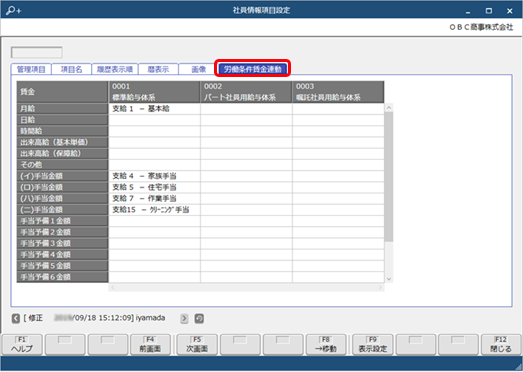Click 手当予備４金額 row header
The width and height of the screenshot is (523, 372).
pos(62,255)
